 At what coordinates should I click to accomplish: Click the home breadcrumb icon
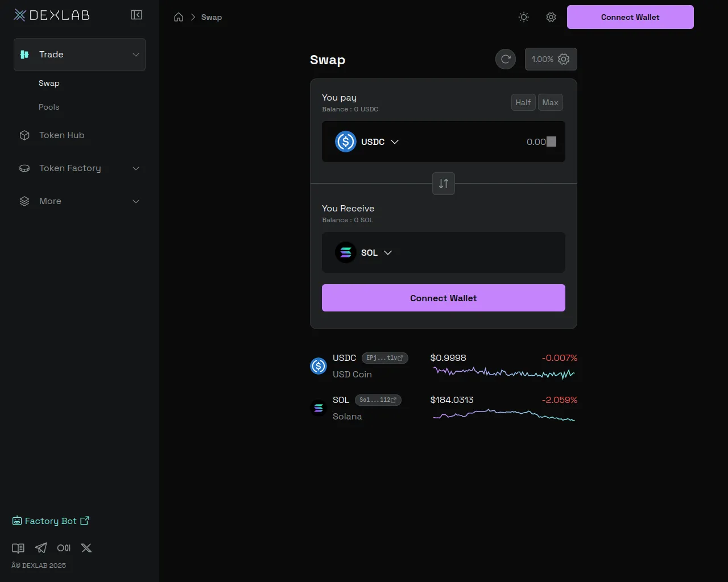(x=179, y=17)
